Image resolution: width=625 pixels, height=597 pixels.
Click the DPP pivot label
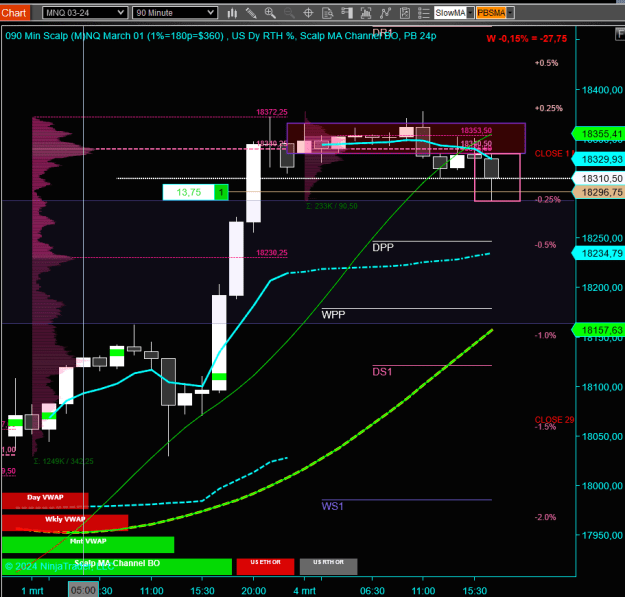[x=383, y=247]
